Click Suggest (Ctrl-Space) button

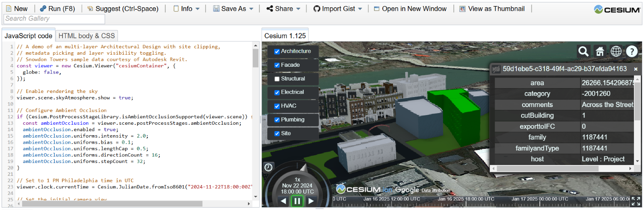pyautogui.click(x=123, y=8)
